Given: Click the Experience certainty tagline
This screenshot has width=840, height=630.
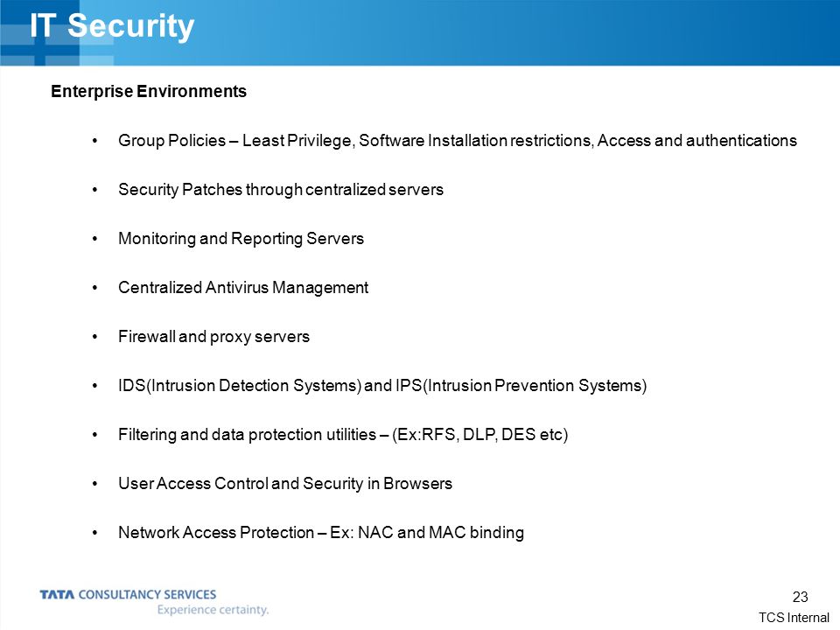Looking at the screenshot, I should [x=213, y=610].
